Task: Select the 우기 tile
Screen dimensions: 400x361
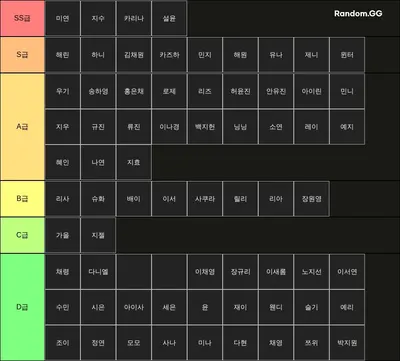Action: click(63, 91)
